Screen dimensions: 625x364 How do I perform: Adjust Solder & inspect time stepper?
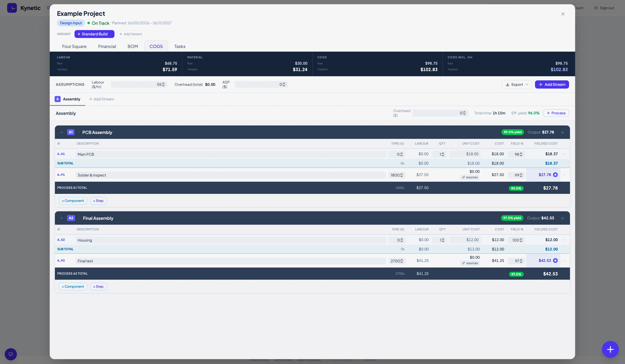coord(401,175)
